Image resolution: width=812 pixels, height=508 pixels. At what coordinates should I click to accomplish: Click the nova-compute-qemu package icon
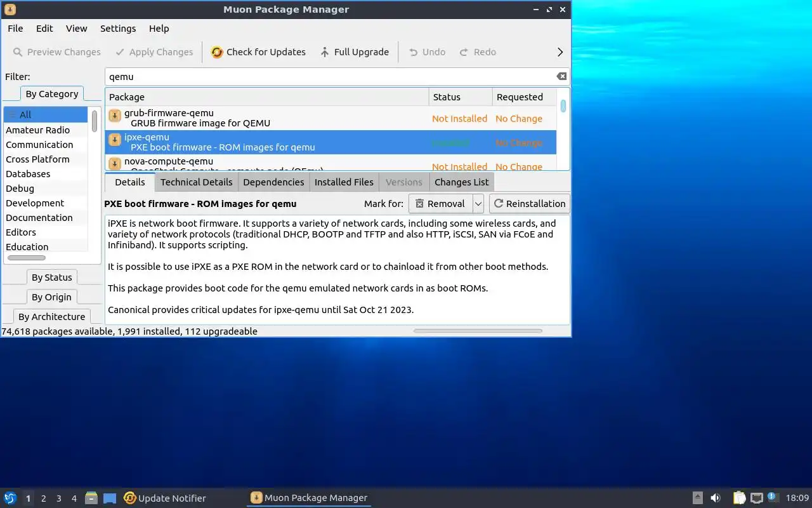coord(115,164)
